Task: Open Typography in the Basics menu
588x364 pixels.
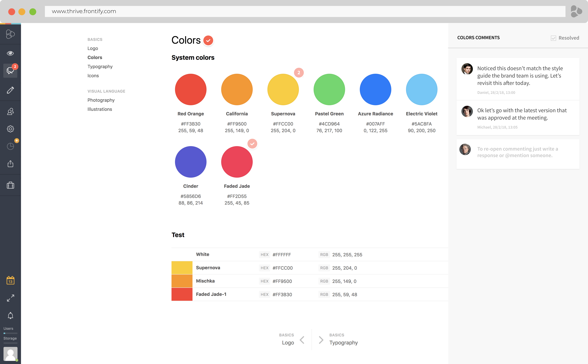Action: pyautogui.click(x=100, y=67)
